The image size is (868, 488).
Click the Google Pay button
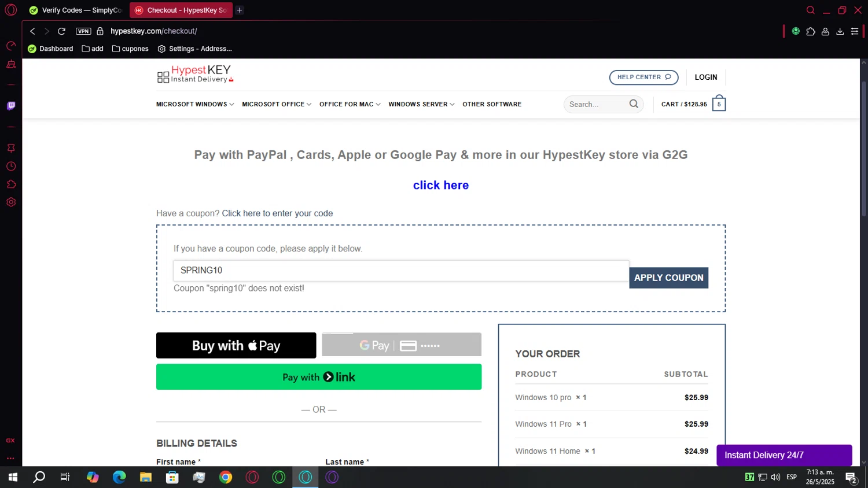402,345
